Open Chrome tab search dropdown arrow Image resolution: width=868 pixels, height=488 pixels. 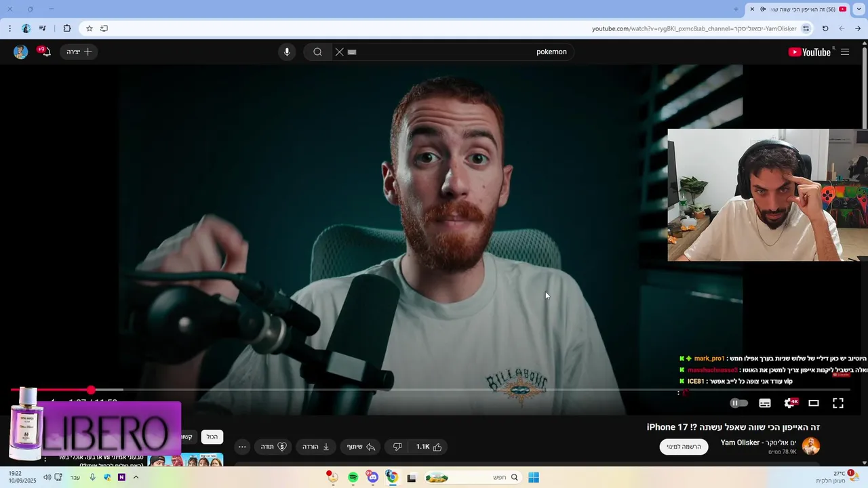click(859, 9)
